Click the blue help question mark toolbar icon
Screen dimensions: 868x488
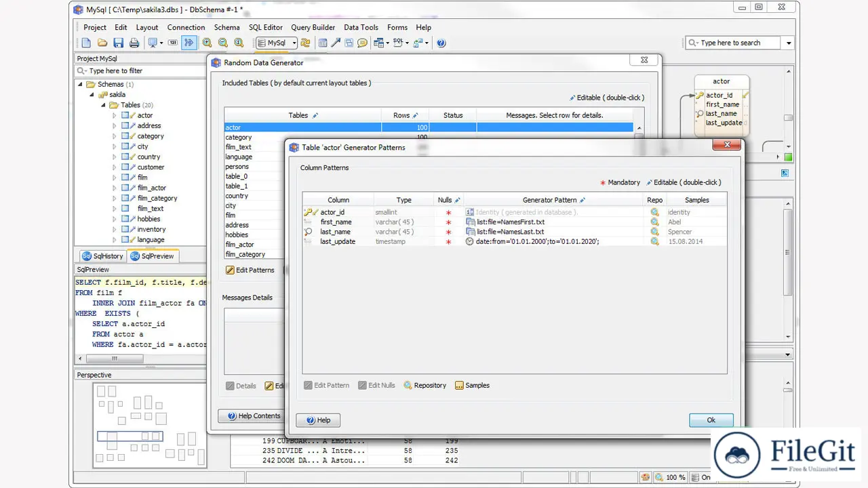pos(441,43)
